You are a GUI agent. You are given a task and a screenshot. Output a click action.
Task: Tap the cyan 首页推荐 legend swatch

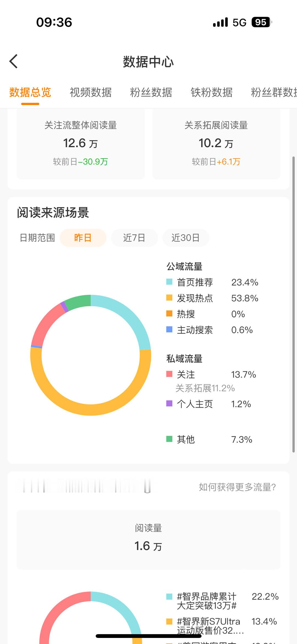169,282
